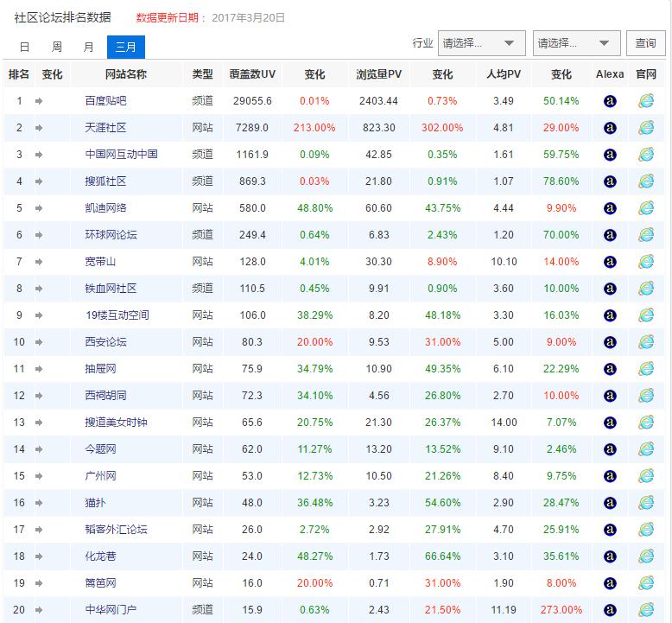The height and width of the screenshot is (623, 672).
Task: Open 搜道美女时钟 link
Action: 116,423
